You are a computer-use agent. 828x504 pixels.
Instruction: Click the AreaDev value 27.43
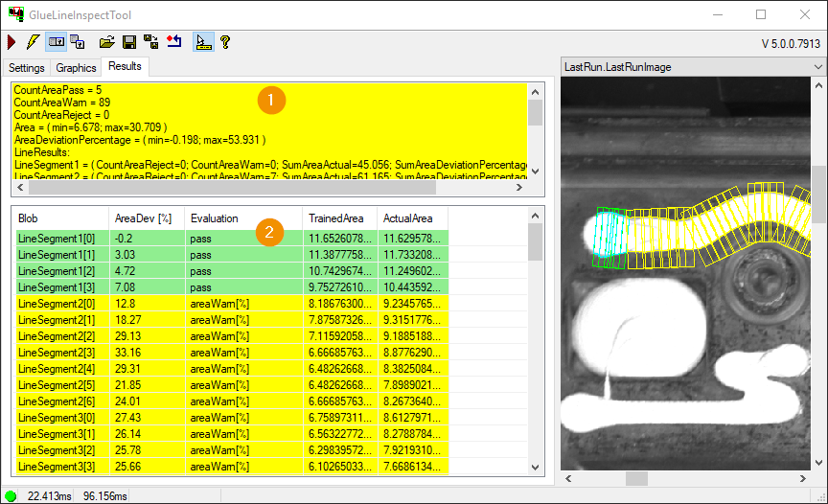pyautogui.click(x=127, y=418)
